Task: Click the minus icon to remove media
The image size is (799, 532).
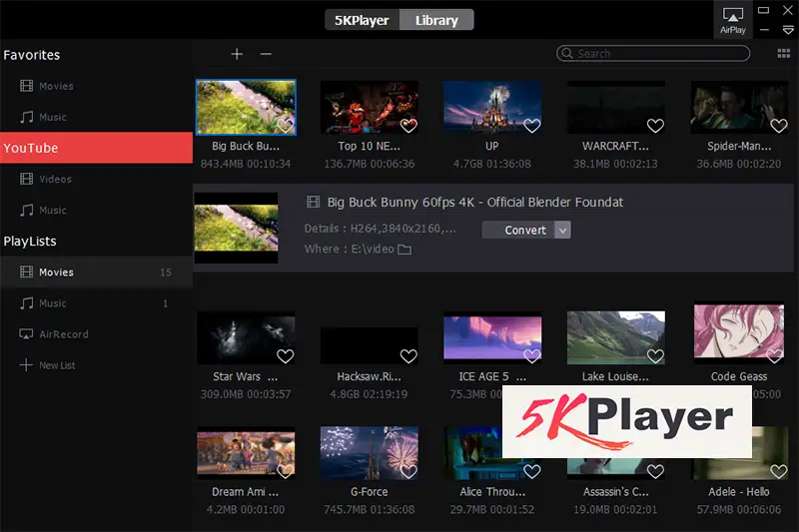Action: pos(266,54)
